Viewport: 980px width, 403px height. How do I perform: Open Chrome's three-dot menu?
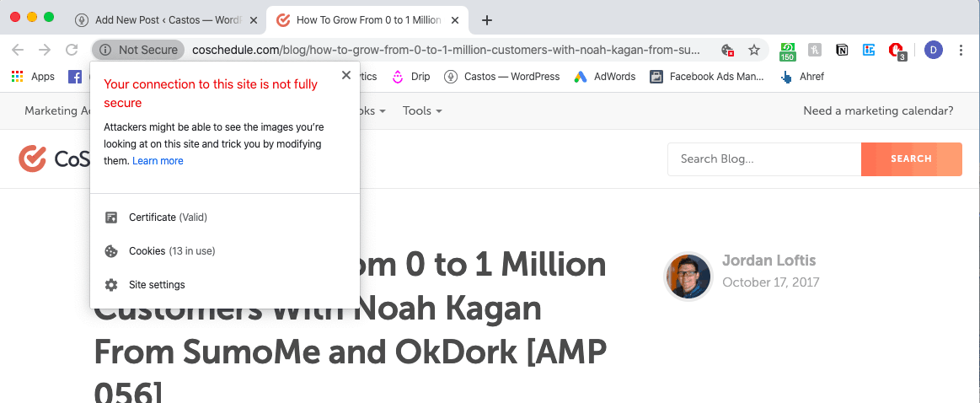pyautogui.click(x=961, y=50)
